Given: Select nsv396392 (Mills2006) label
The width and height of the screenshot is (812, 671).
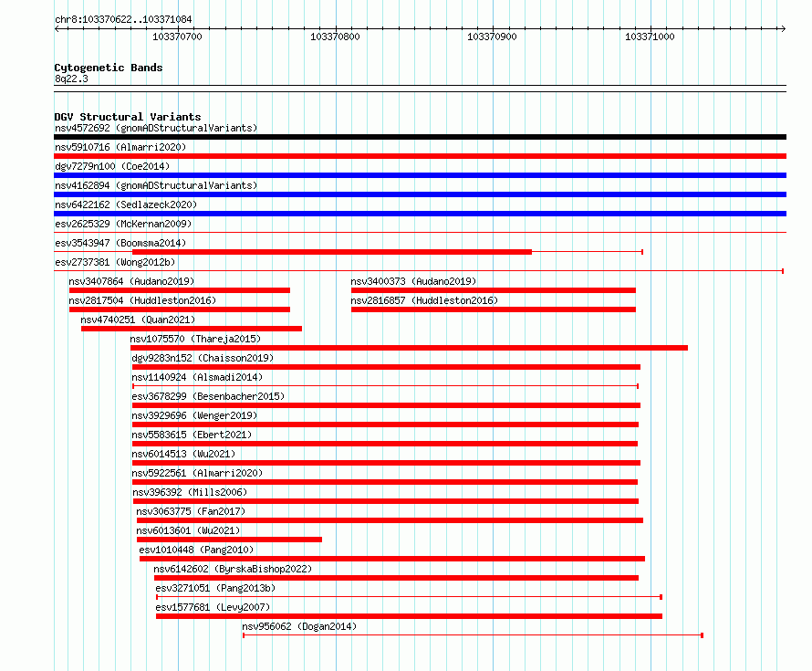Looking at the screenshot, I should click(190, 492).
